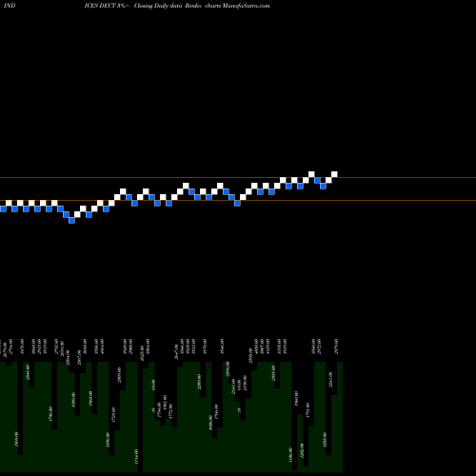Click the "MunafaSutra.com" text in the chart title
Viewport: 476px width, 476px height.
tap(247, 6)
